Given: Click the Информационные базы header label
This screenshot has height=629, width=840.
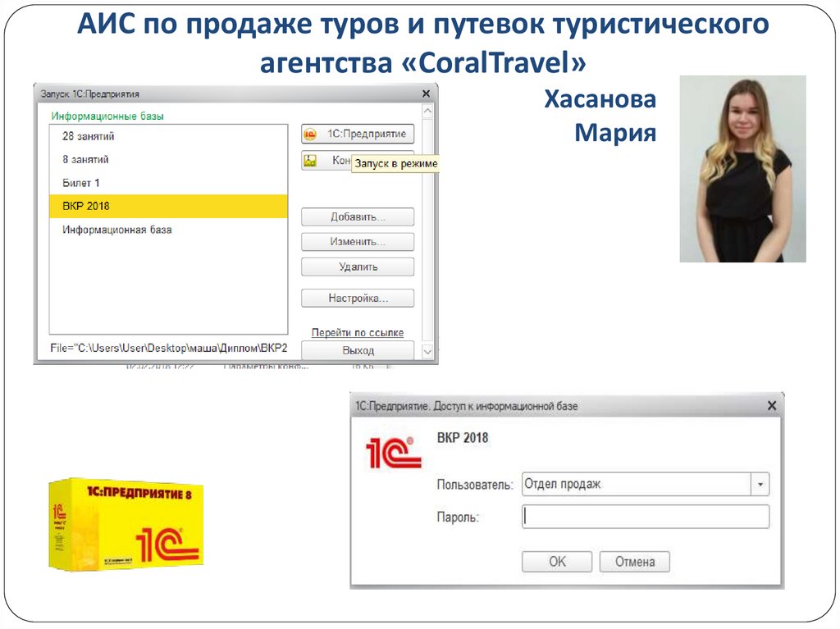Looking at the screenshot, I should (107, 116).
